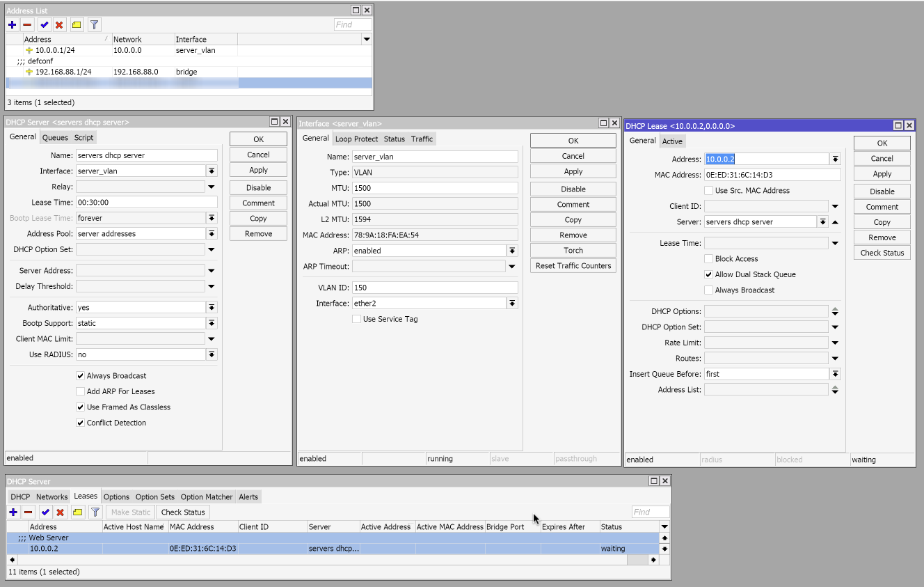This screenshot has width=924, height=587.
Task: Toggle Use Service Tag on server_vlan
Action: click(356, 319)
